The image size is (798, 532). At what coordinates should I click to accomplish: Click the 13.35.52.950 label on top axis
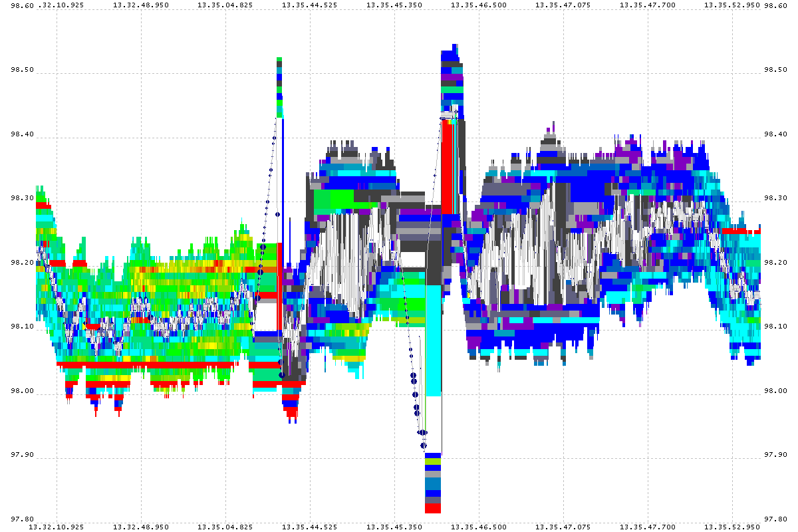click(732, 5)
